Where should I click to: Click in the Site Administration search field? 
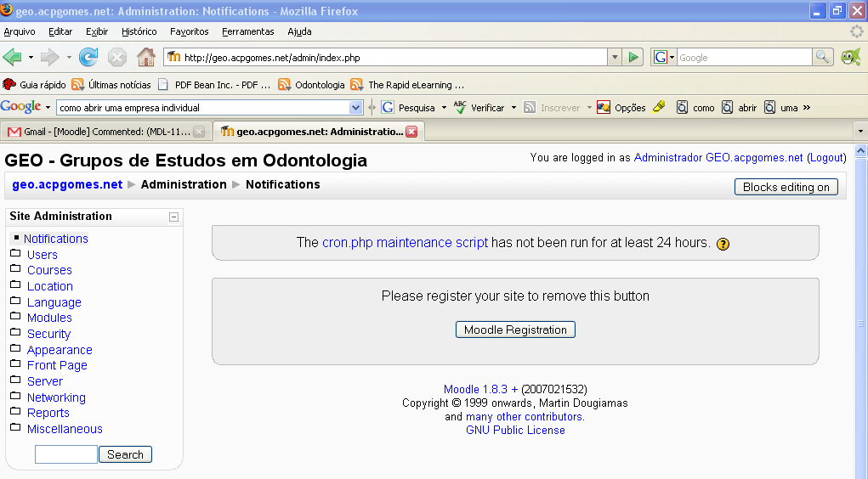click(65, 454)
